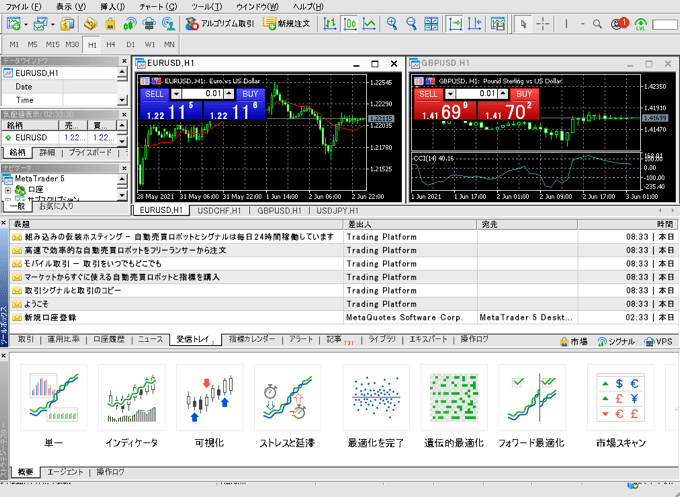Screen dimensions: 680x497
Task: Open the VPS cloud icon in toolbar
Action: pos(149,24)
